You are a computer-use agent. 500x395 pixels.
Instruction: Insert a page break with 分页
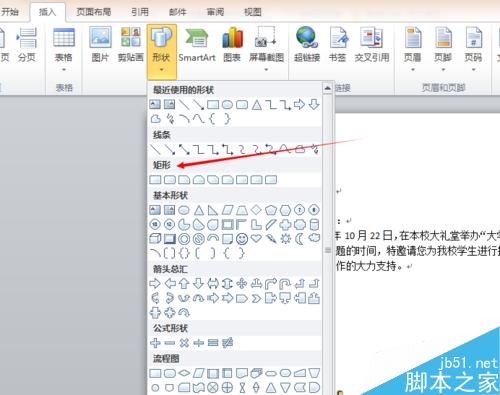[x=27, y=45]
